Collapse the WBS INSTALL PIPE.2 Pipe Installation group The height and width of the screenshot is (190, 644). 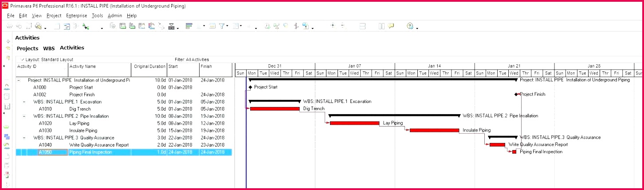(x=24, y=116)
